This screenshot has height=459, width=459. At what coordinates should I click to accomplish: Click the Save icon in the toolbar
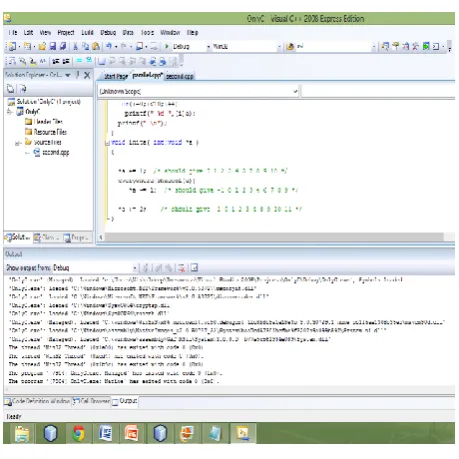pos(53,46)
